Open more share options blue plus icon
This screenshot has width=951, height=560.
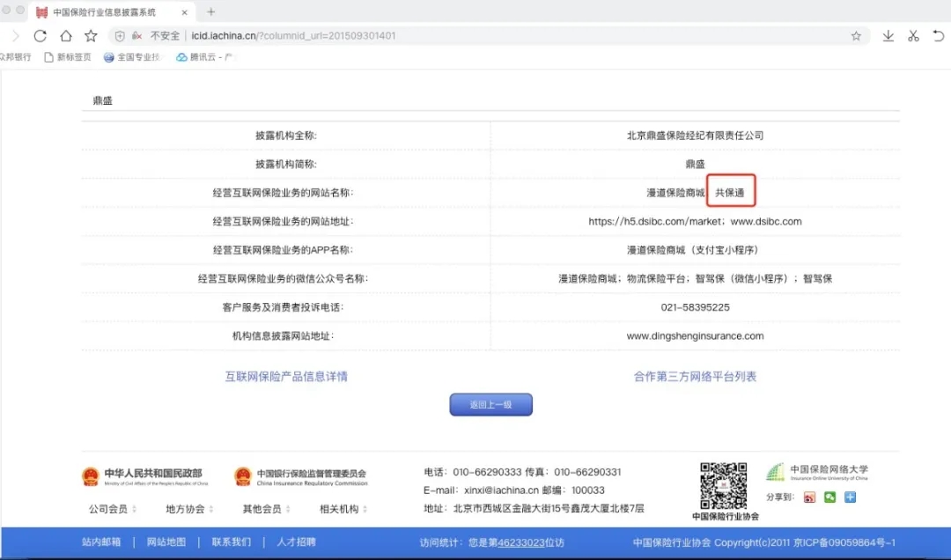[851, 497]
